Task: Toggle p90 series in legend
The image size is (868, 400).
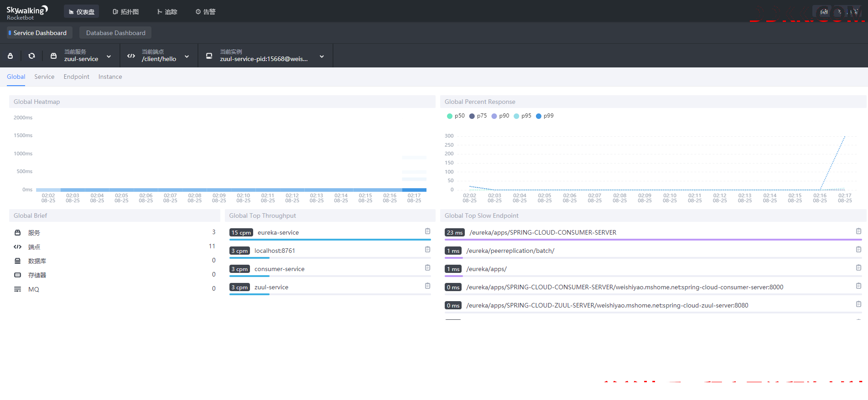Action: click(x=500, y=116)
